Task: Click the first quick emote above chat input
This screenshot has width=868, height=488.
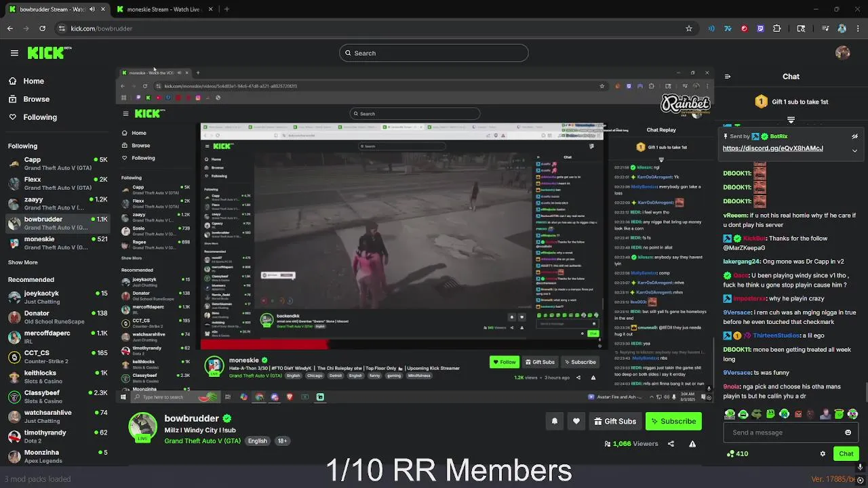Action: pyautogui.click(x=730, y=414)
